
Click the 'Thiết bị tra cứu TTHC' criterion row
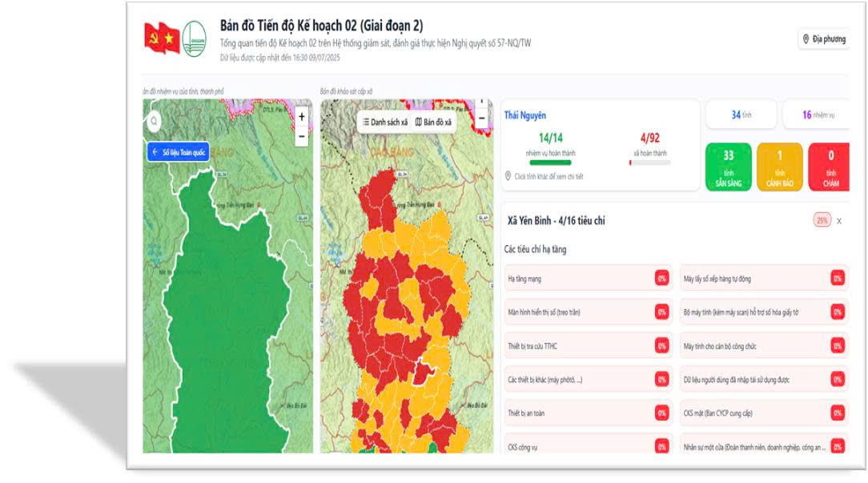[589, 346]
